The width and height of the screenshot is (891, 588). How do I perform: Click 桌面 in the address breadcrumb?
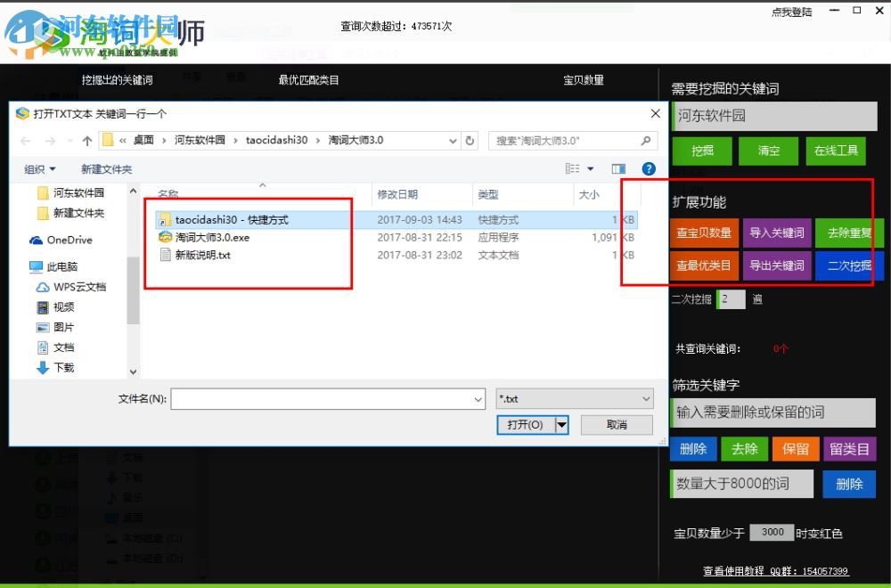(x=145, y=140)
